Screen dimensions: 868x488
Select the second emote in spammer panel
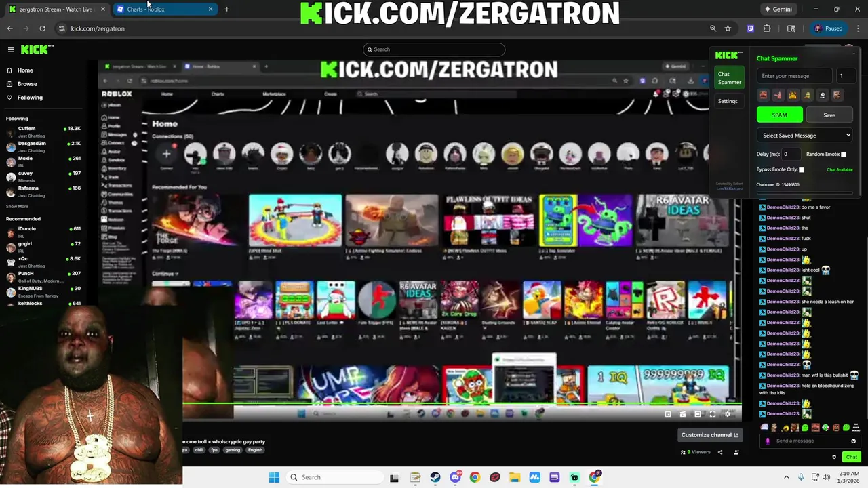778,96
